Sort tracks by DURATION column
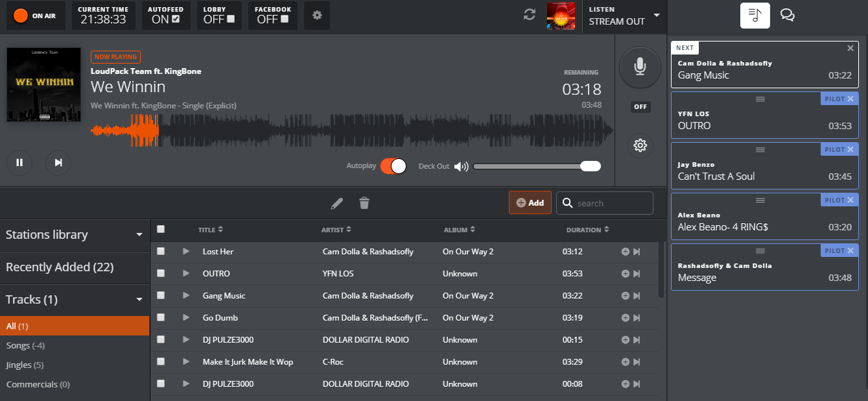 click(588, 230)
